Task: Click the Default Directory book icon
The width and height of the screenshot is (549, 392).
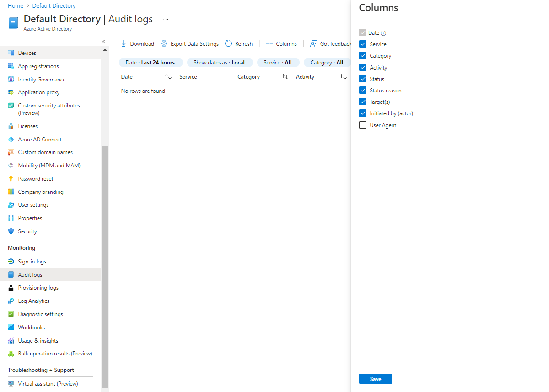Action: 14,23
